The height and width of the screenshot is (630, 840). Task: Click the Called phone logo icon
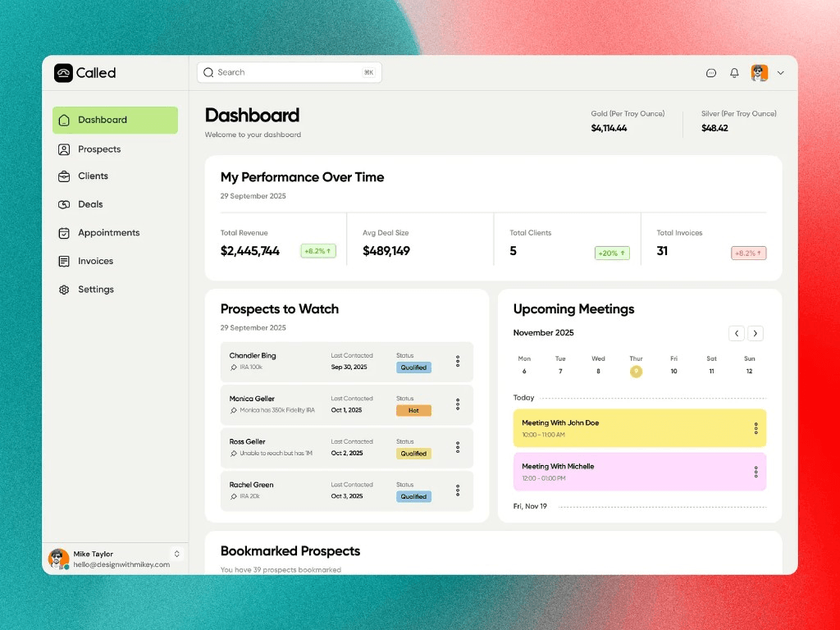pos(63,73)
